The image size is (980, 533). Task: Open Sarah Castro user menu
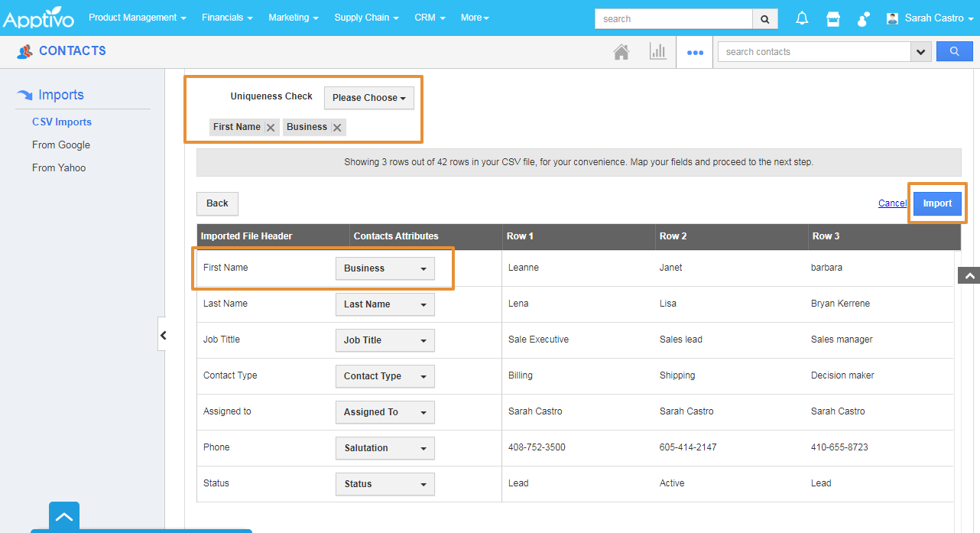tap(930, 18)
